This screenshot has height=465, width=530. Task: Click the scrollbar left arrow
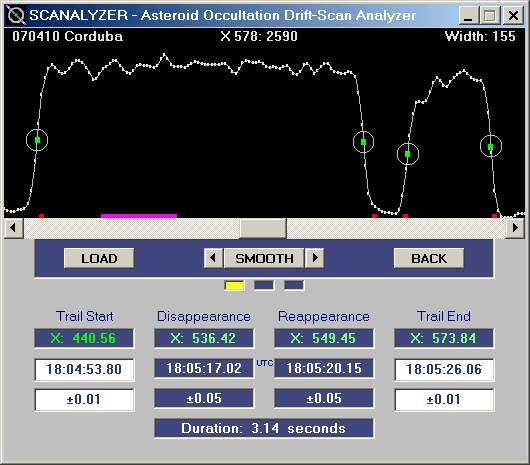(13, 228)
